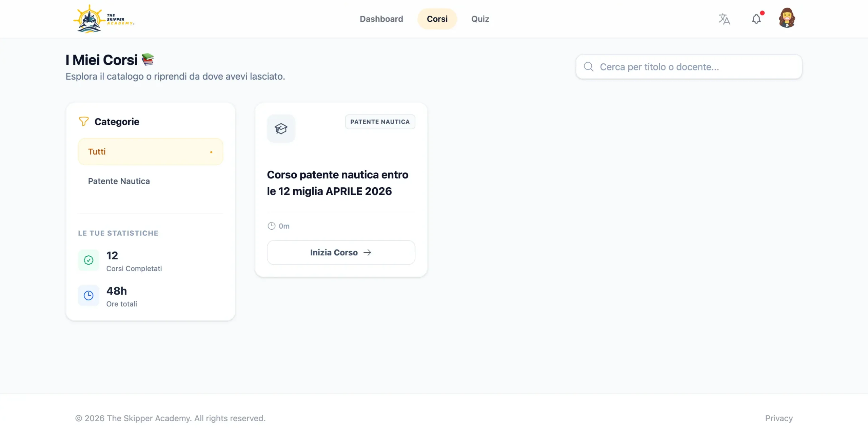Click the green Corsi Completati badge icon

point(88,260)
